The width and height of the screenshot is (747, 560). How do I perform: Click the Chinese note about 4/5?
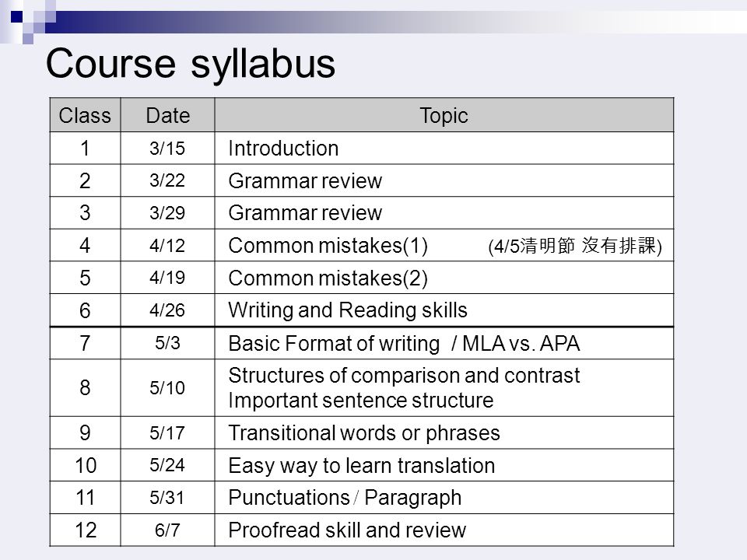(575, 246)
